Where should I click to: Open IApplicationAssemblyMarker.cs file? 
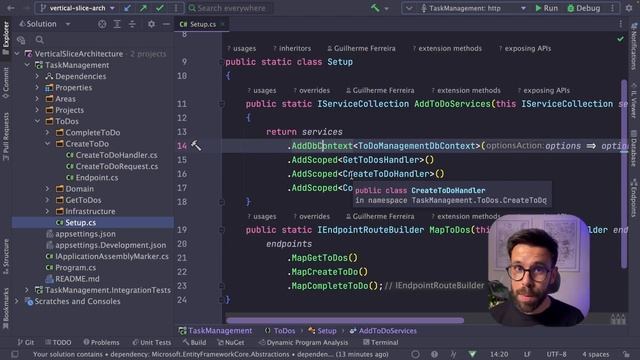(x=107, y=256)
